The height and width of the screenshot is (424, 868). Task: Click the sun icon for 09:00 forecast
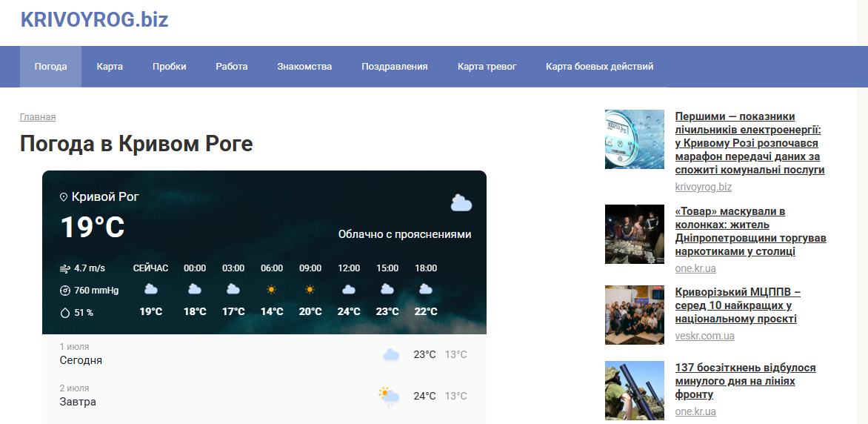click(x=310, y=289)
